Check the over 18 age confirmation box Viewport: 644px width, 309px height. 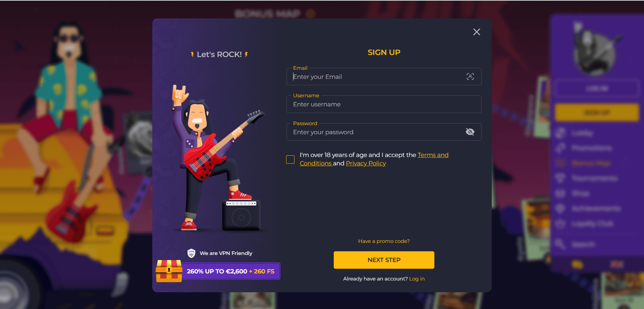click(290, 159)
